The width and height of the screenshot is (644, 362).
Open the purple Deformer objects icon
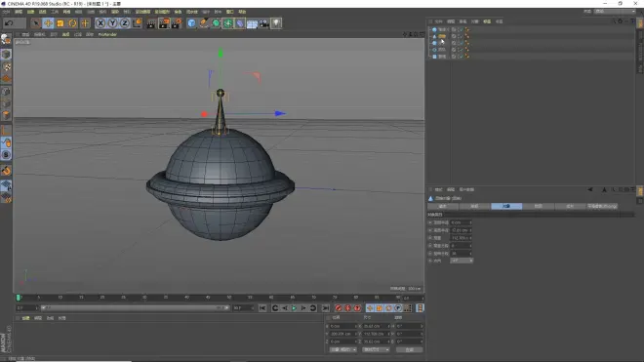point(240,23)
